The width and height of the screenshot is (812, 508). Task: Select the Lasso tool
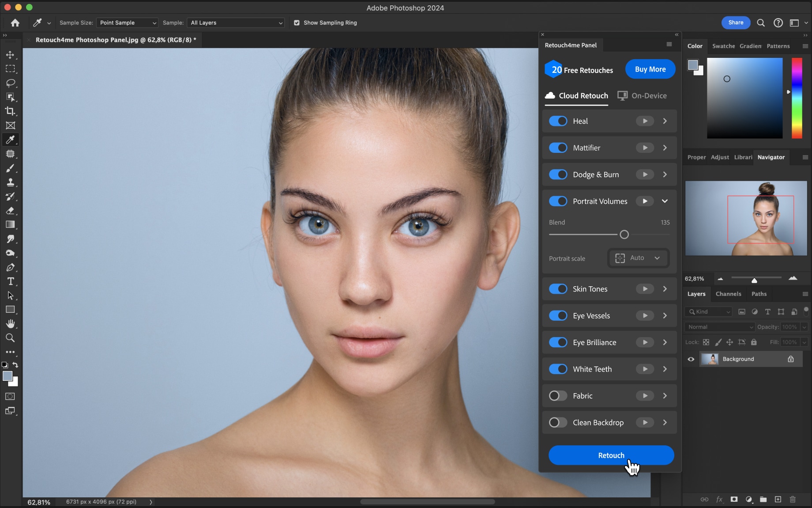tap(10, 83)
